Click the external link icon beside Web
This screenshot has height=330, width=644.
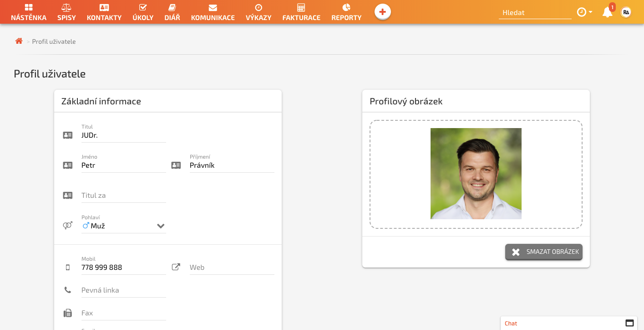tap(176, 267)
